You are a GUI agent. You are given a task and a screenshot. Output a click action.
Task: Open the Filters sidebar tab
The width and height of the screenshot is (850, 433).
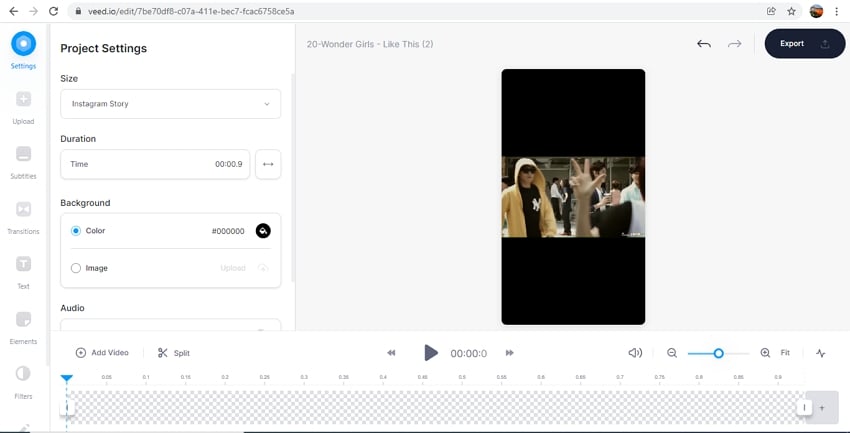[23, 382]
